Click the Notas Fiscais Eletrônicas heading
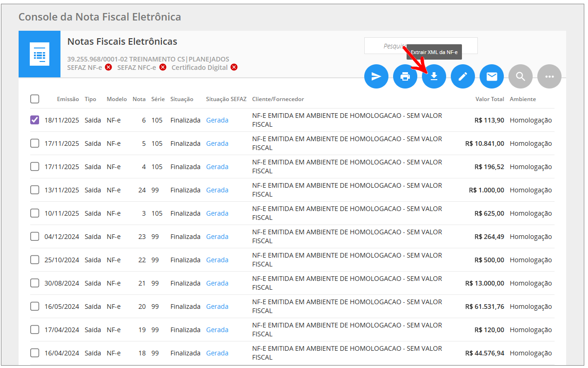Viewport: 588px width, 368px height. [x=122, y=41]
